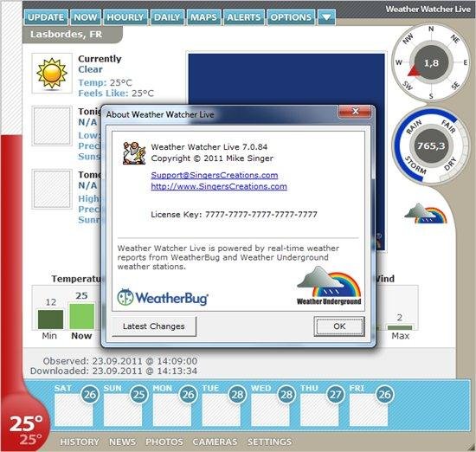Click the Tomorrow forecast placeholder icon

pos(52,189)
